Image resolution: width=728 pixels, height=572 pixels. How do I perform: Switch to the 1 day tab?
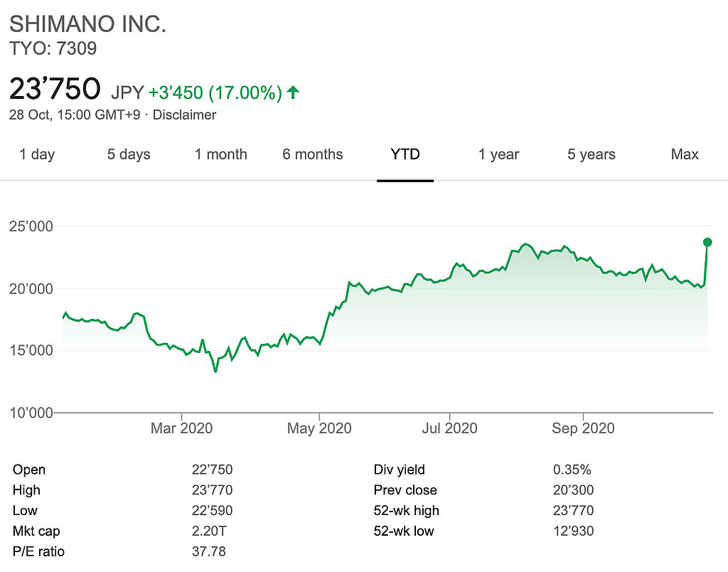pos(37,154)
